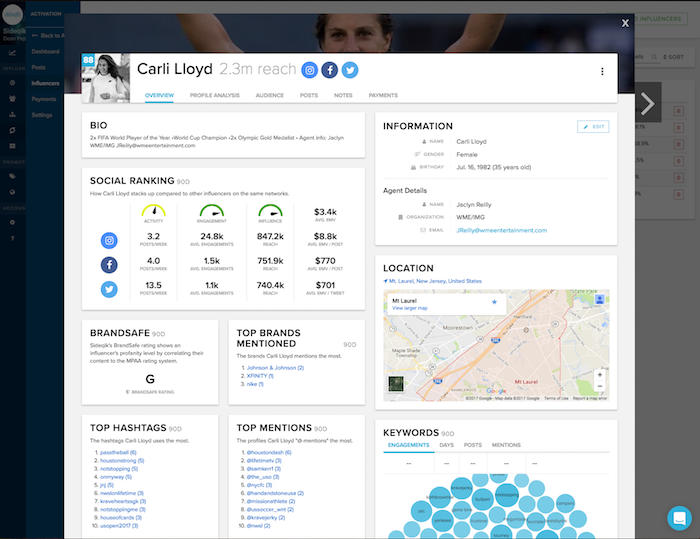Open XFINITY brand link
The image size is (700, 539).
(x=260, y=376)
